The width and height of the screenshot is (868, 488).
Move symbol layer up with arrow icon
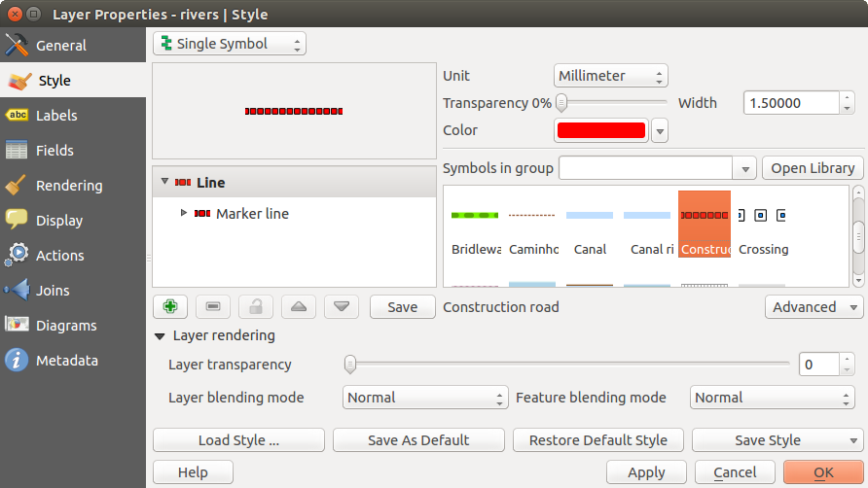click(299, 306)
